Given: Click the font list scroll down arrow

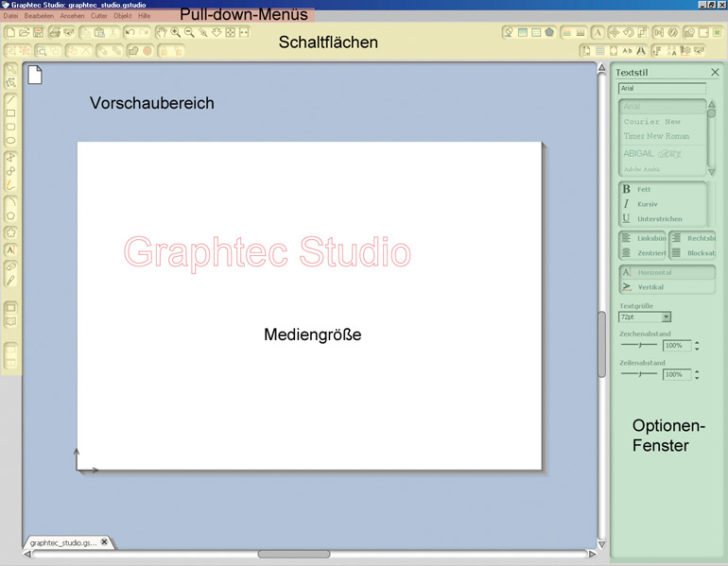Looking at the screenshot, I should [711, 172].
